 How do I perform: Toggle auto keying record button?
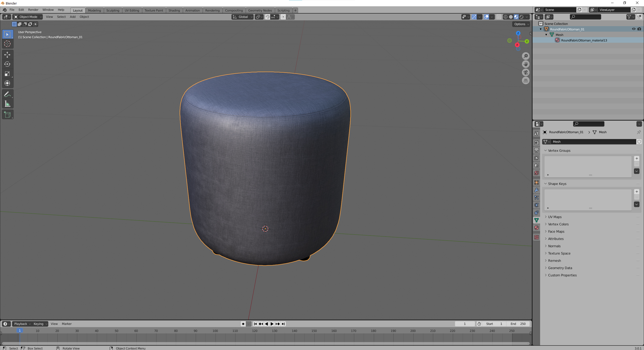[x=243, y=324]
